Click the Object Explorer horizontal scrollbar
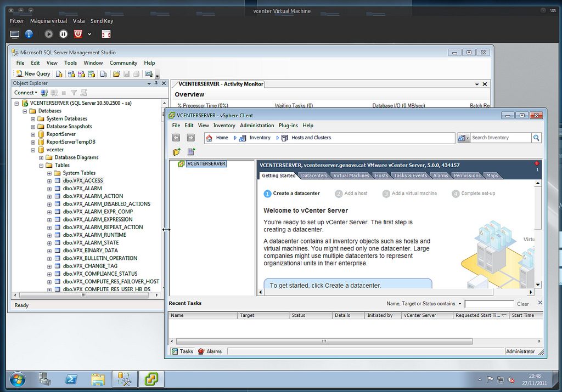This screenshot has height=392, width=562. coord(84,296)
